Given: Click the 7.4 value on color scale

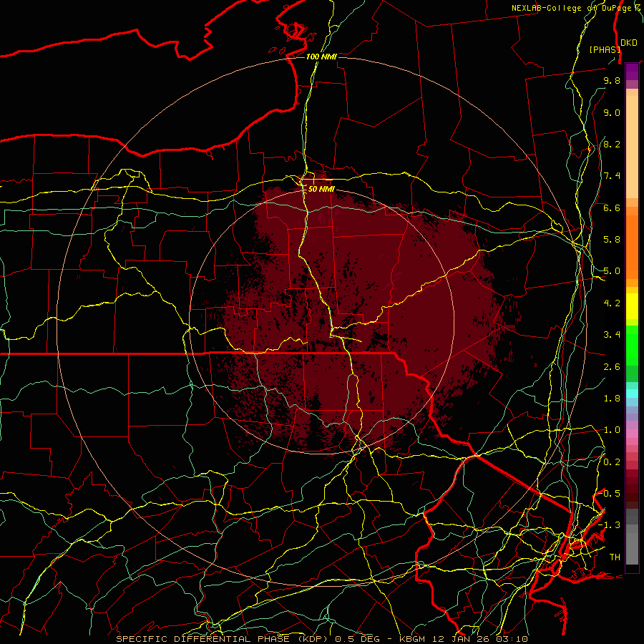Looking at the screenshot, I should pos(612,176).
